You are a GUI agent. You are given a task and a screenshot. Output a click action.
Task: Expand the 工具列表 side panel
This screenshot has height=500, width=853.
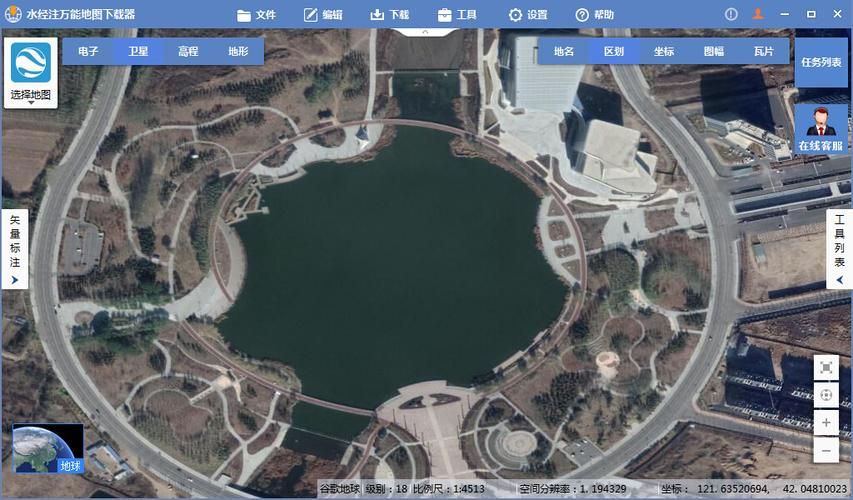tap(839, 249)
